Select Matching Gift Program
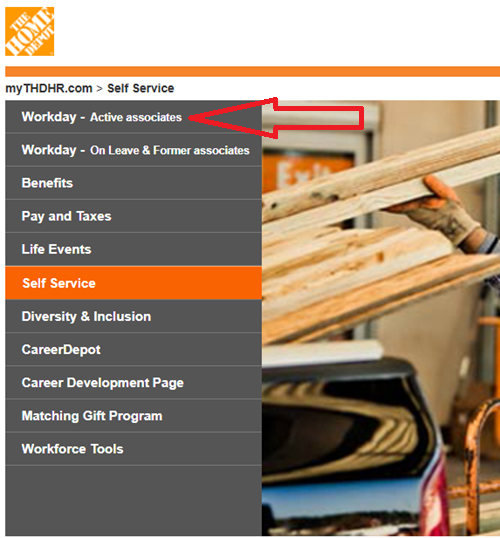The height and width of the screenshot is (538, 500). 133,416
